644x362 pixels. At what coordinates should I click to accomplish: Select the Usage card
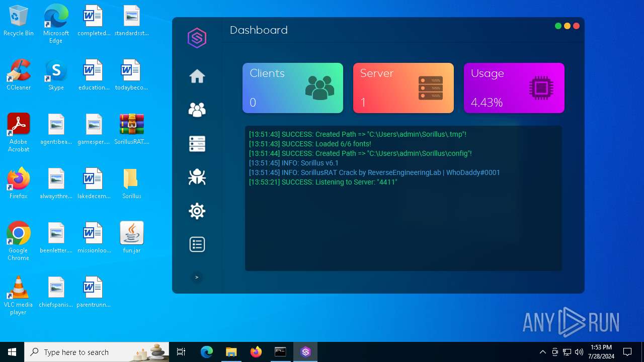514,88
